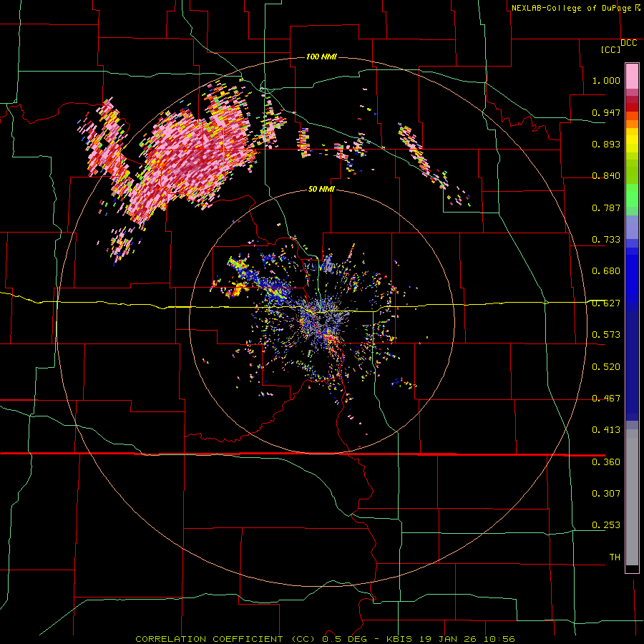Click the [CC] units label above the scale
This screenshot has height=644, width=644.
coord(610,49)
